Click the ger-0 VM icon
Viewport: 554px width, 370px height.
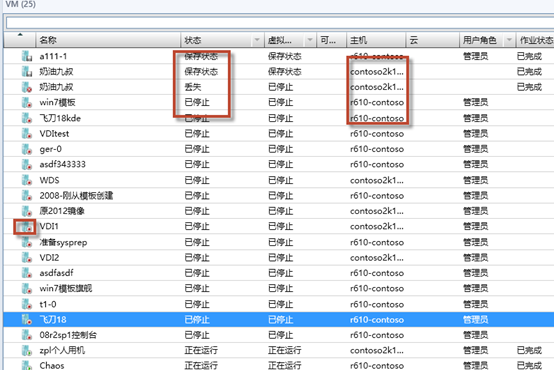tap(27, 149)
